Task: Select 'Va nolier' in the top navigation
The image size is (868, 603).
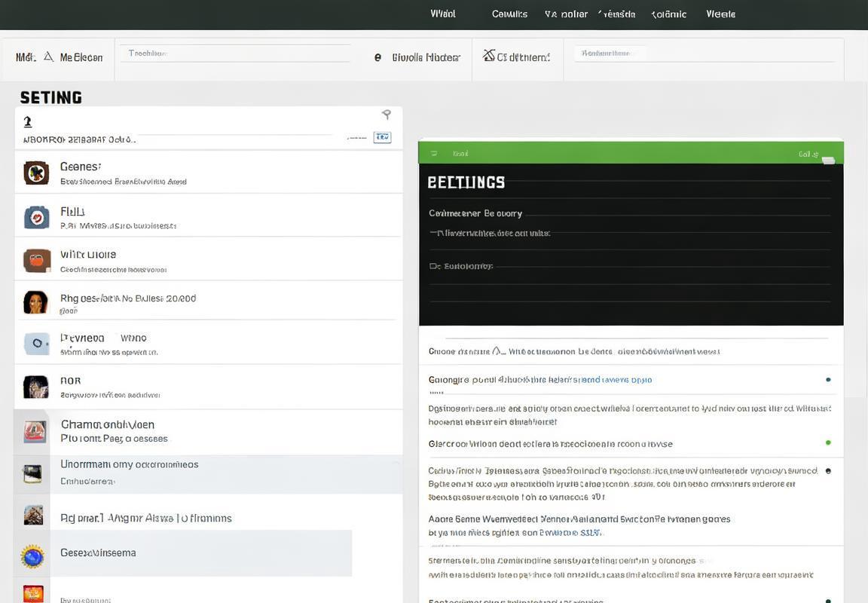Action: (x=566, y=14)
